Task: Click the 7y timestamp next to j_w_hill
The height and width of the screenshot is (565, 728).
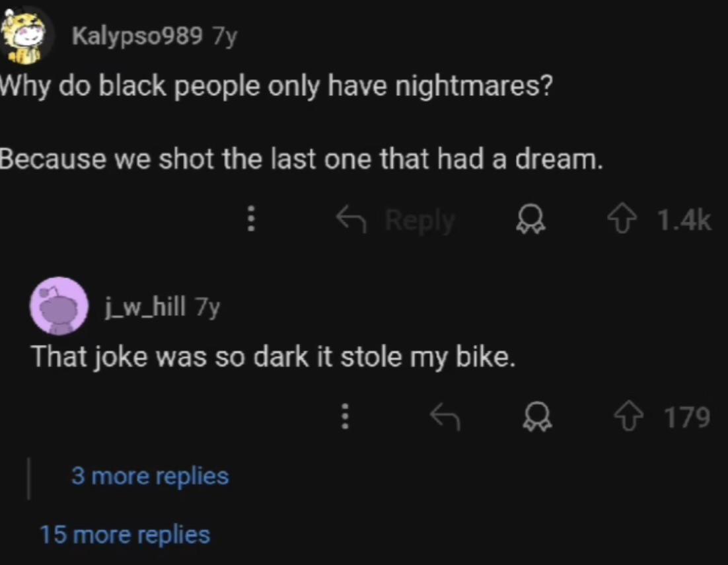Action: pyautogui.click(x=207, y=307)
